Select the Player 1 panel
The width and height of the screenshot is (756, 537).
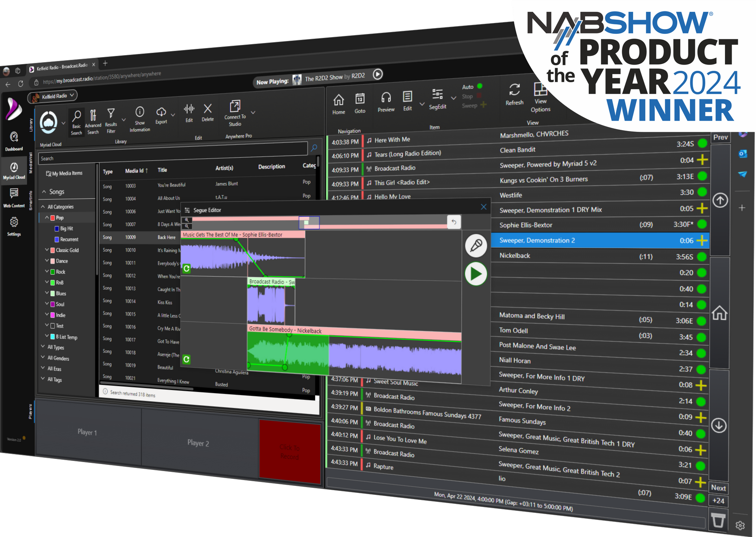pos(88,432)
